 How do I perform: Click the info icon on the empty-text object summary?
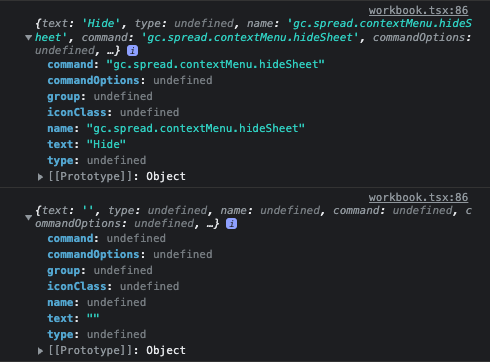click(x=232, y=224)
